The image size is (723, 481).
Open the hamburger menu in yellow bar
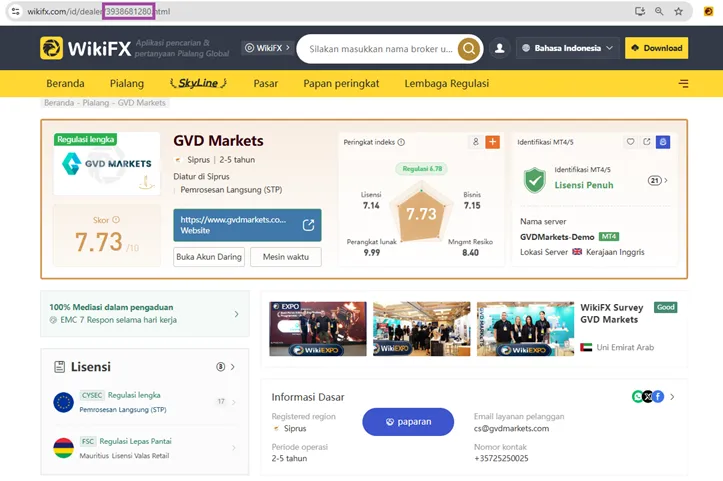[x=683, y=83]
